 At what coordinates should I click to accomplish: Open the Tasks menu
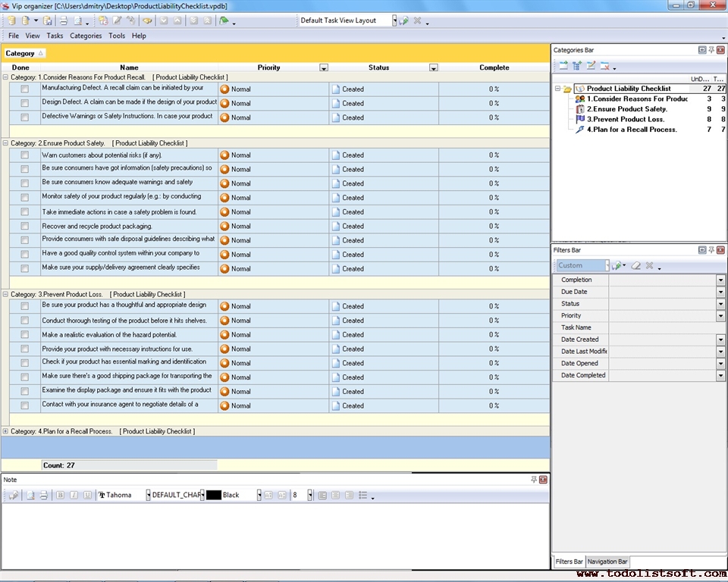tap(55, 36)
